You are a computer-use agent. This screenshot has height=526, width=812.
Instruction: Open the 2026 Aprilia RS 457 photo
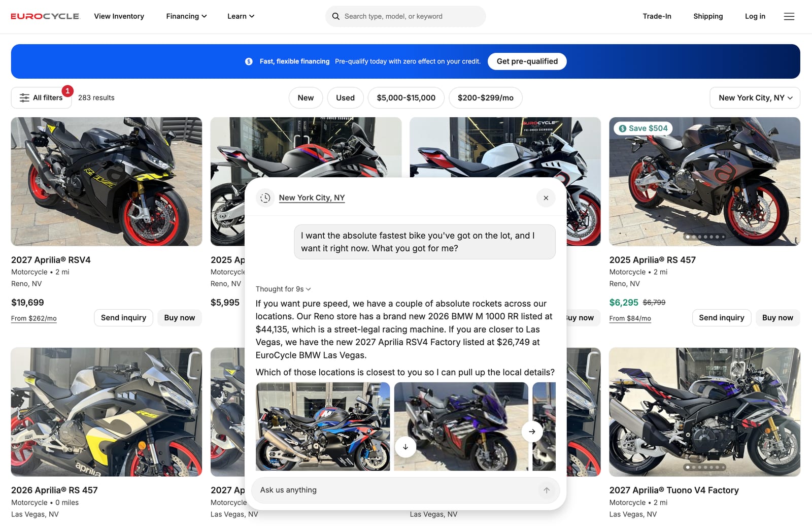[107, 412]
